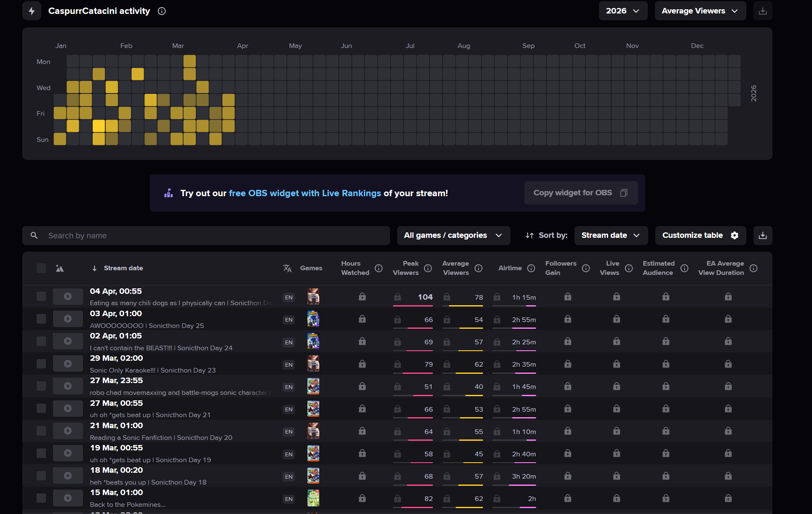Select checkbox for the 29 Mar, 02:00 stream
812x514 pixels.
click(x=41, y=364)
